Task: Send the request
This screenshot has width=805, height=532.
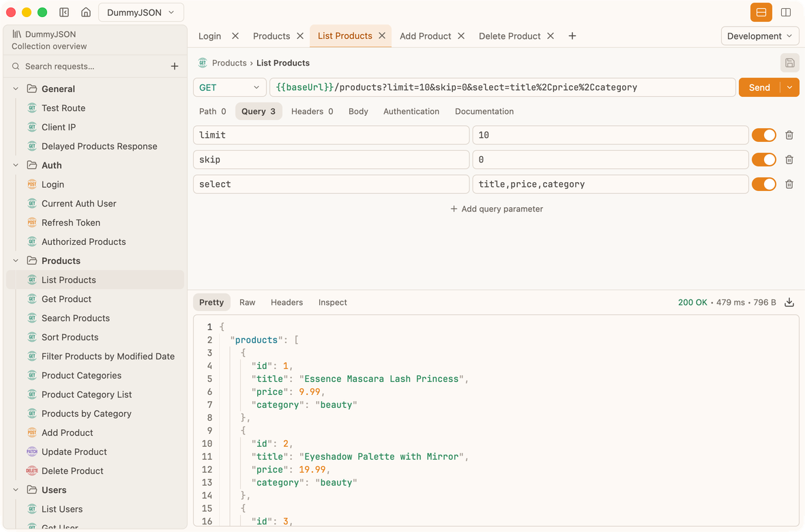Action: (x=759, y=87)
